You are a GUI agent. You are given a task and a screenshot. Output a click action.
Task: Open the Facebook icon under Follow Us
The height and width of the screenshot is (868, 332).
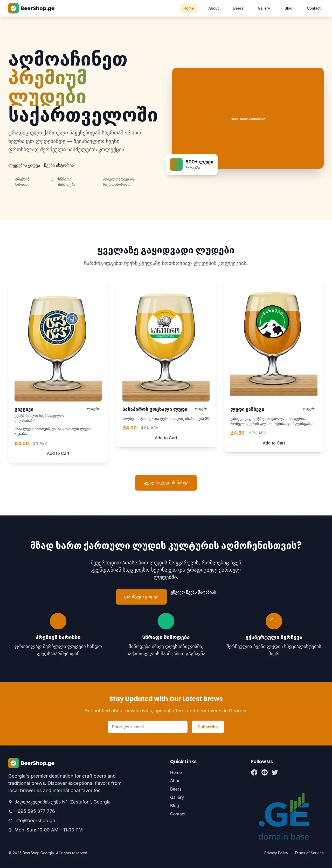[254, 772]
